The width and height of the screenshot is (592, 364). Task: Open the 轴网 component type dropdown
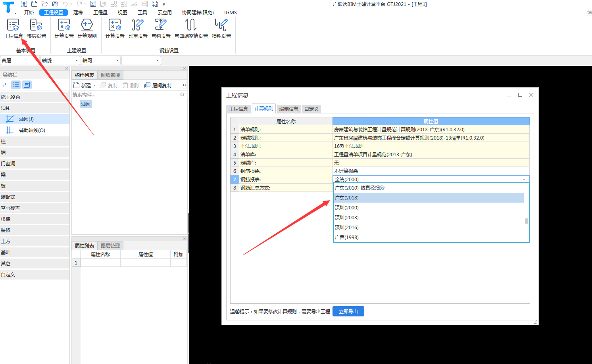101,60
